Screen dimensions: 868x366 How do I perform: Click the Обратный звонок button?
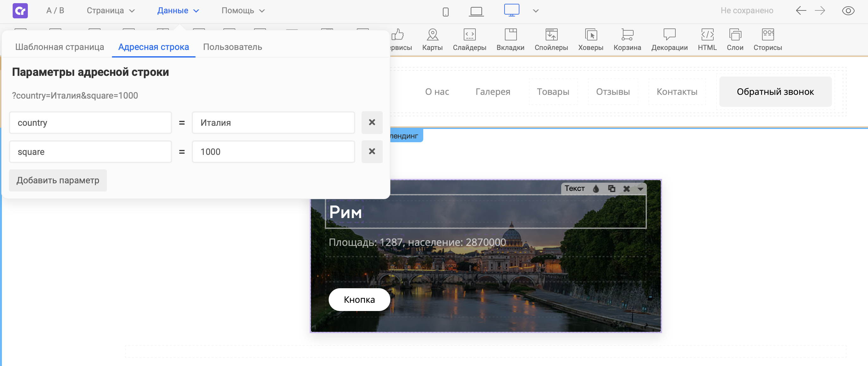(x=775, y=92)
